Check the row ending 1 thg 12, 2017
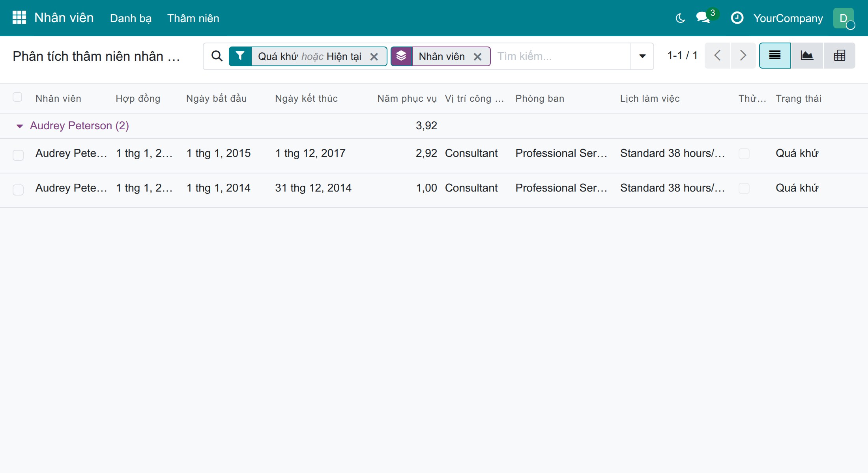This screenshot has height=473, width=868. tap(18, 155)
